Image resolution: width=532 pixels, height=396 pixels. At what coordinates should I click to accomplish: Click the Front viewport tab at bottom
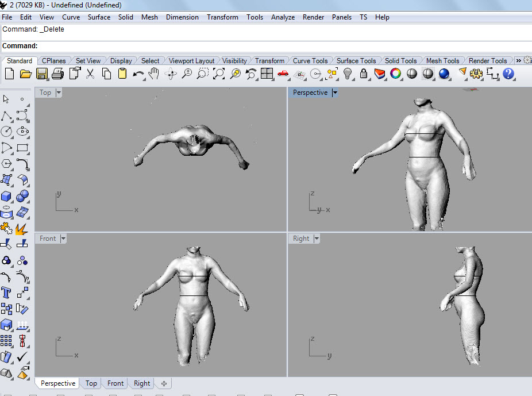pyautogui.click(x=115, y=383)
